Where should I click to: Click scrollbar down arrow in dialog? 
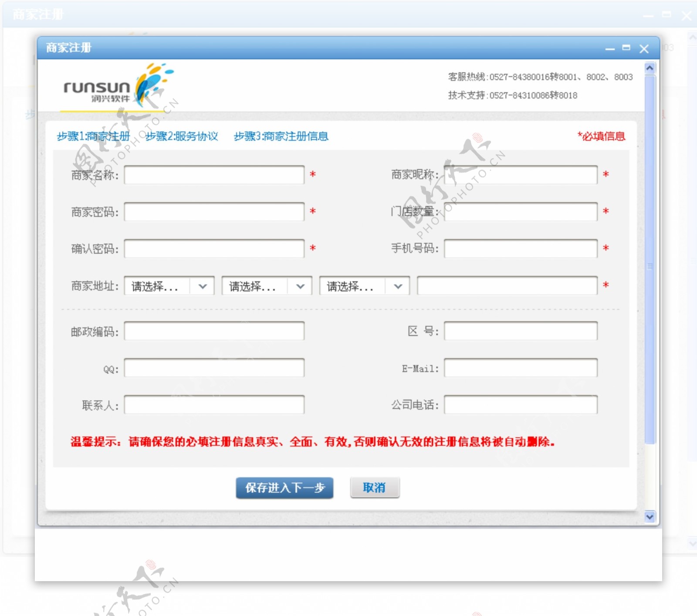coord(650,517)
